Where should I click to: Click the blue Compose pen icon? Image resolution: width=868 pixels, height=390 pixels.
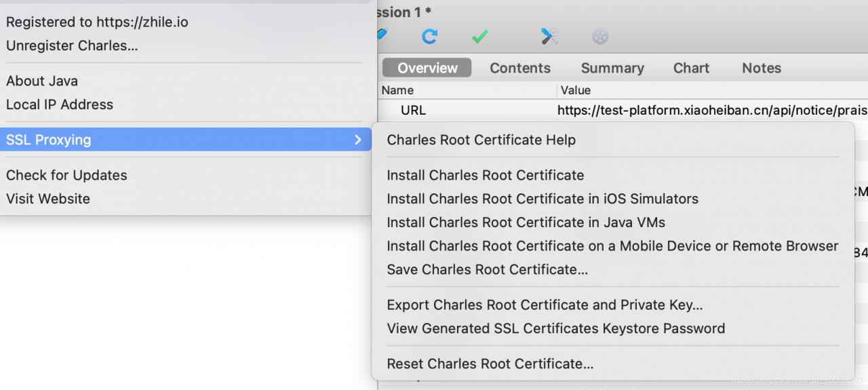click(381, 34)
